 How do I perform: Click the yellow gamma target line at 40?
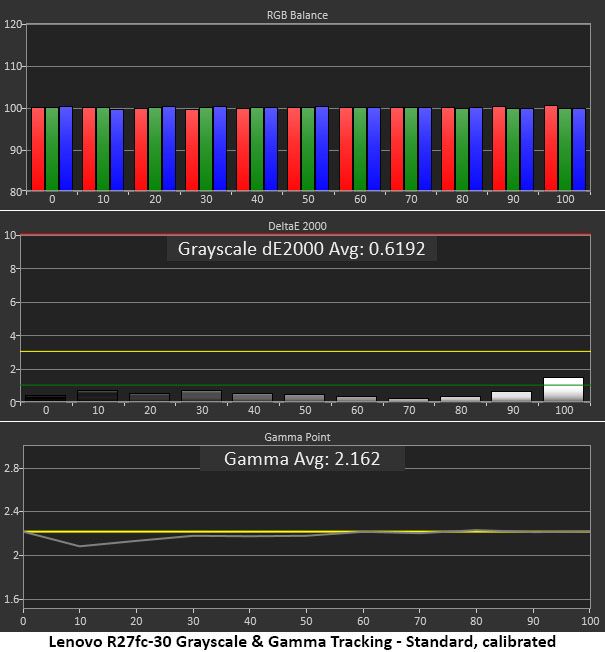click(249, 531)
